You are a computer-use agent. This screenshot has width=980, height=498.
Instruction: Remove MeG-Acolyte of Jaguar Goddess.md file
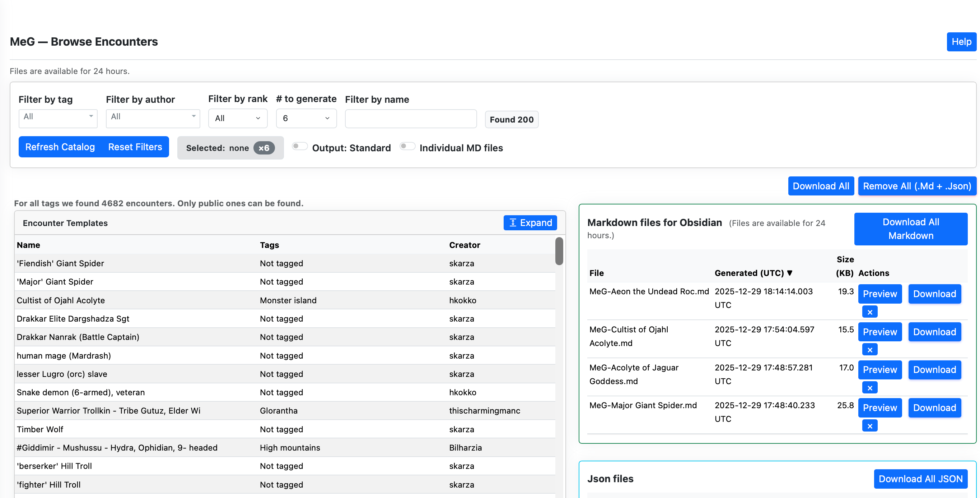tap(869, 388)
